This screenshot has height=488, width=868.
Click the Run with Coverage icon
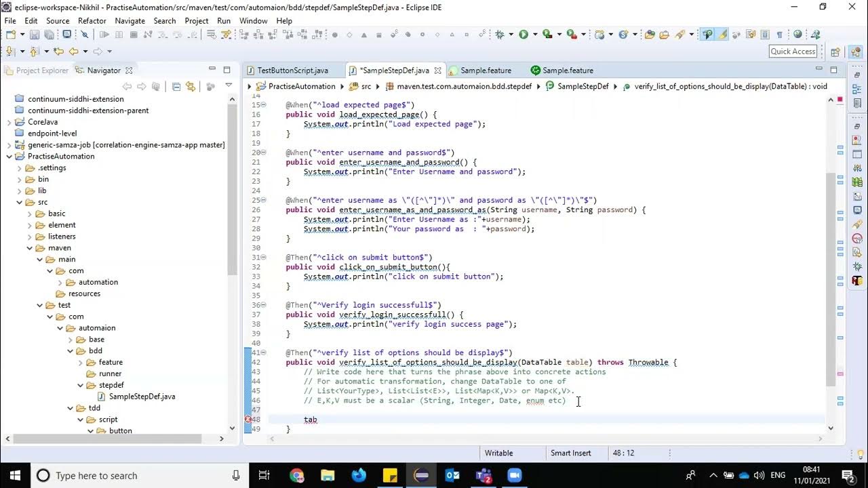click(x=547, y=34)
